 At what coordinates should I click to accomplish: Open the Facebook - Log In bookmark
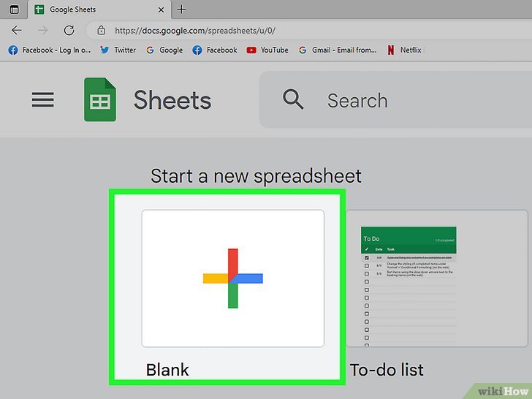tap(50, 50)
